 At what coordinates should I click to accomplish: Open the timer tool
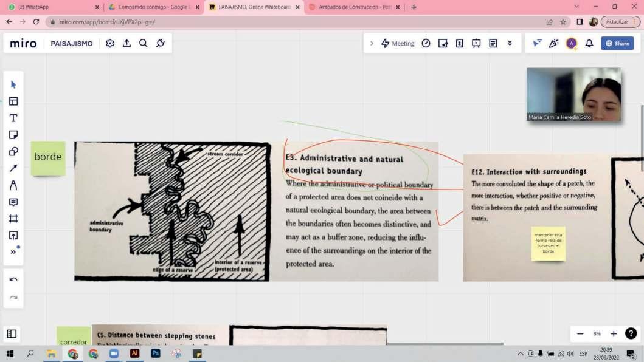[x=426, y=44]
